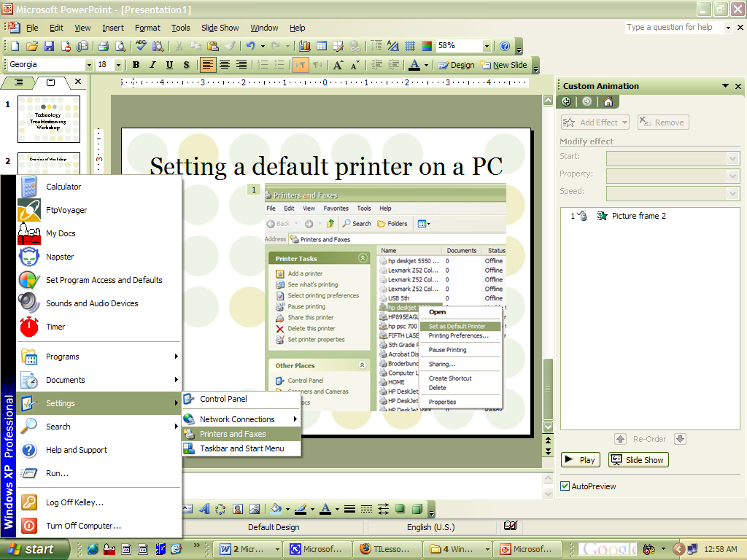Toggle Bold formatting

(136, 65)
